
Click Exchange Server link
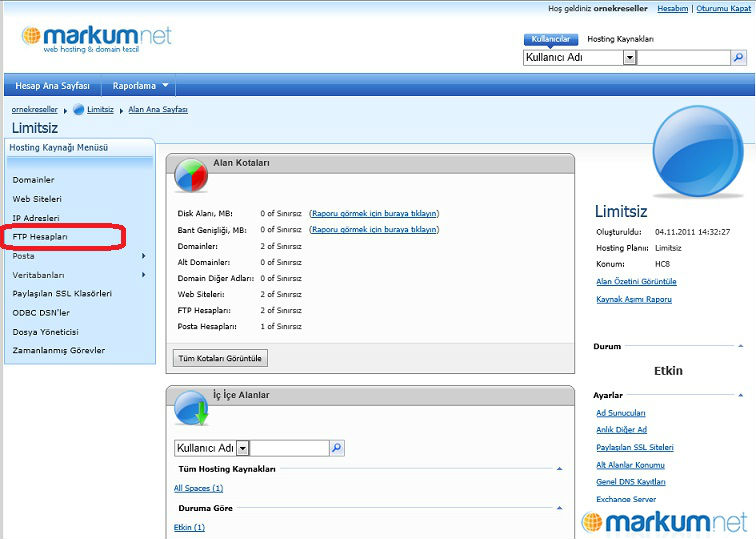pyautogui.click(x=626, y=499)
